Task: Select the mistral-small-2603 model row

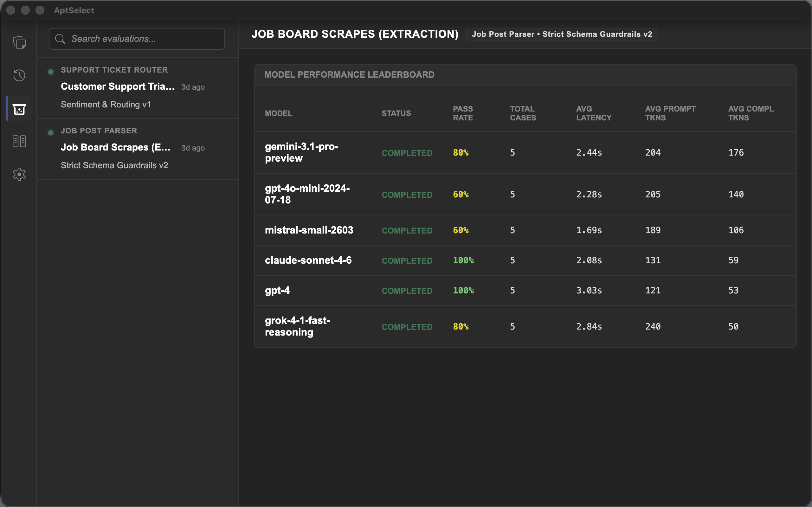Action: click(x=525, y=230)
